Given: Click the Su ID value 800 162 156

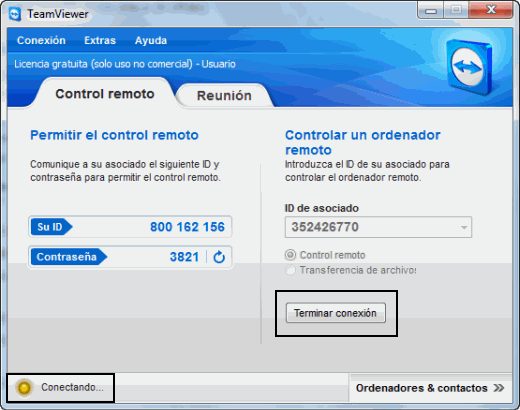Looking at the screenshot, I should pyautogui.click(x=187, y=227).
